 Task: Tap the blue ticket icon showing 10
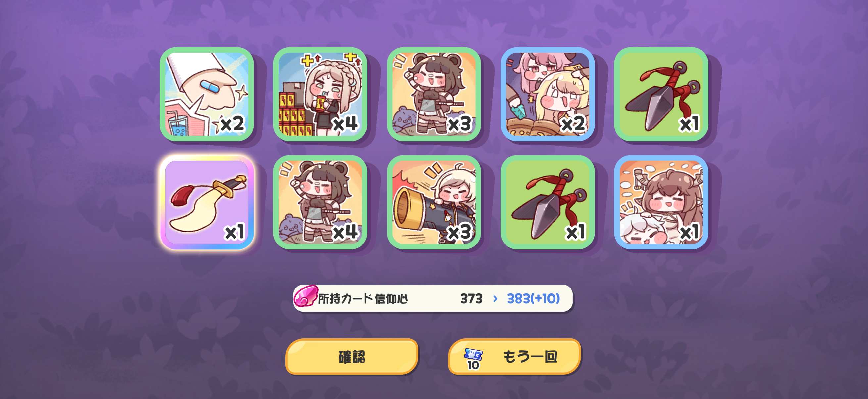(473, 359)
